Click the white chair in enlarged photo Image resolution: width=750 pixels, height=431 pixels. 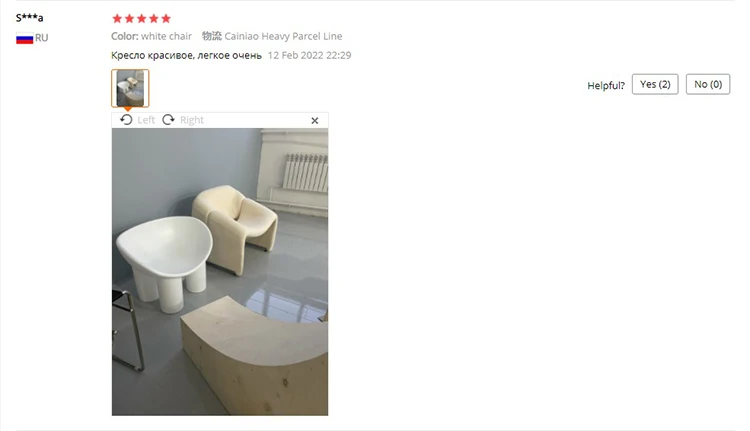tap(165, 261)
